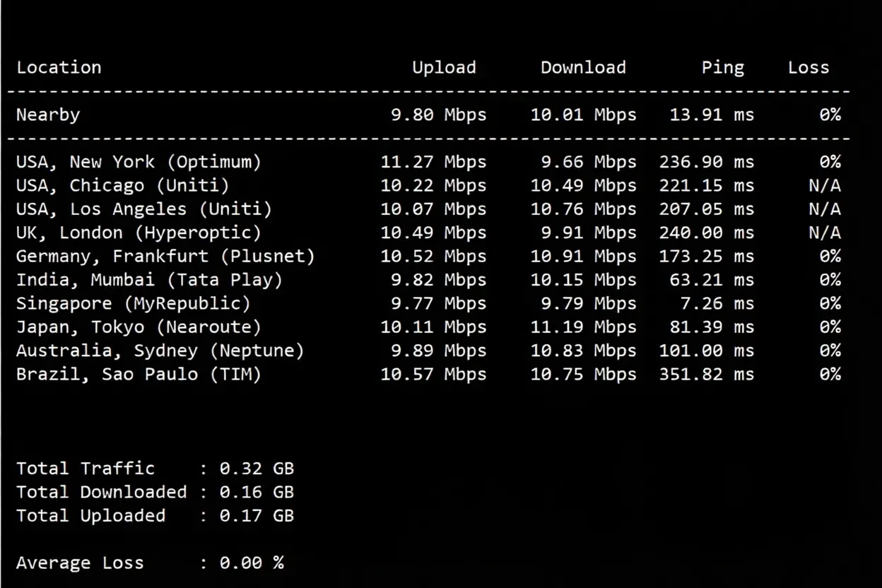The width and height of the screenshot is (882, 588).
Task: Click Chicago ping 221.15 ms
Action: pos(707,186)
